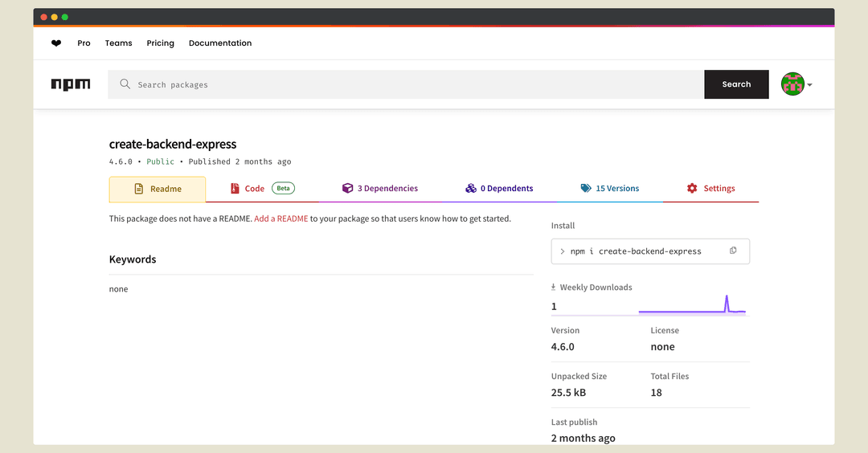Close the window with red button
Screen dimensions: 868x453
[x=43, y=17]
